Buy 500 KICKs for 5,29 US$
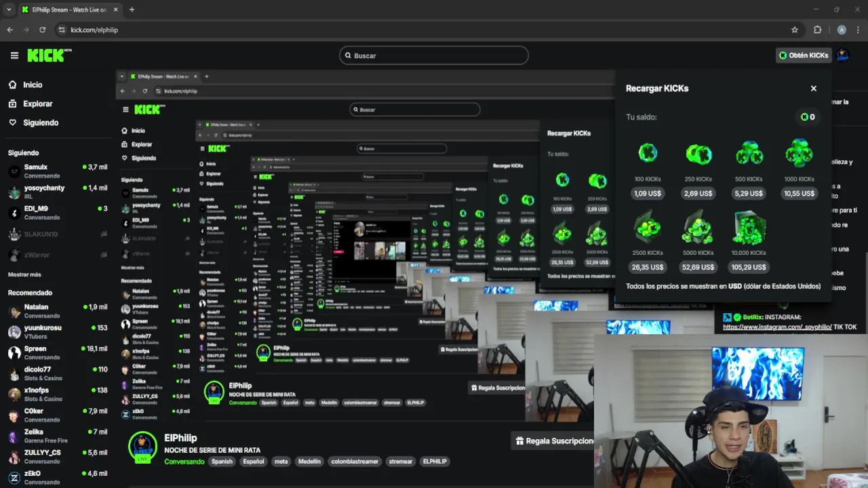 [x=749, y=193]
